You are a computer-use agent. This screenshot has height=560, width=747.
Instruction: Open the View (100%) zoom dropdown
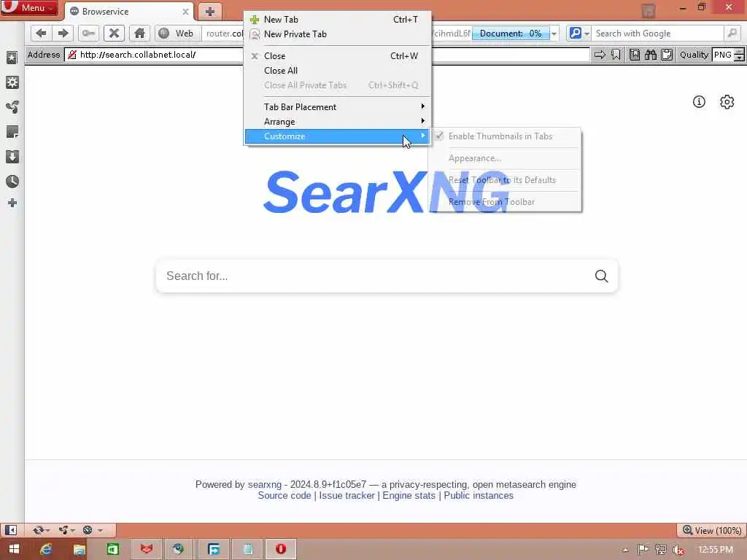(712, 530)
